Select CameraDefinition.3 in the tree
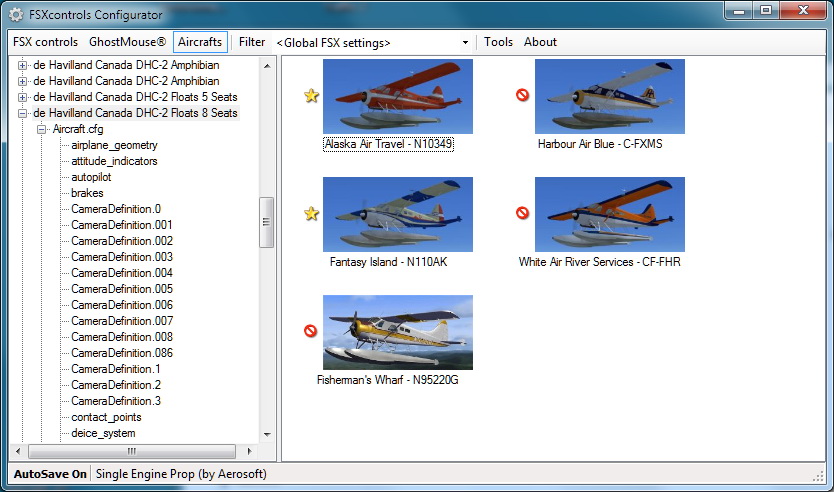 tap(116, 401)
